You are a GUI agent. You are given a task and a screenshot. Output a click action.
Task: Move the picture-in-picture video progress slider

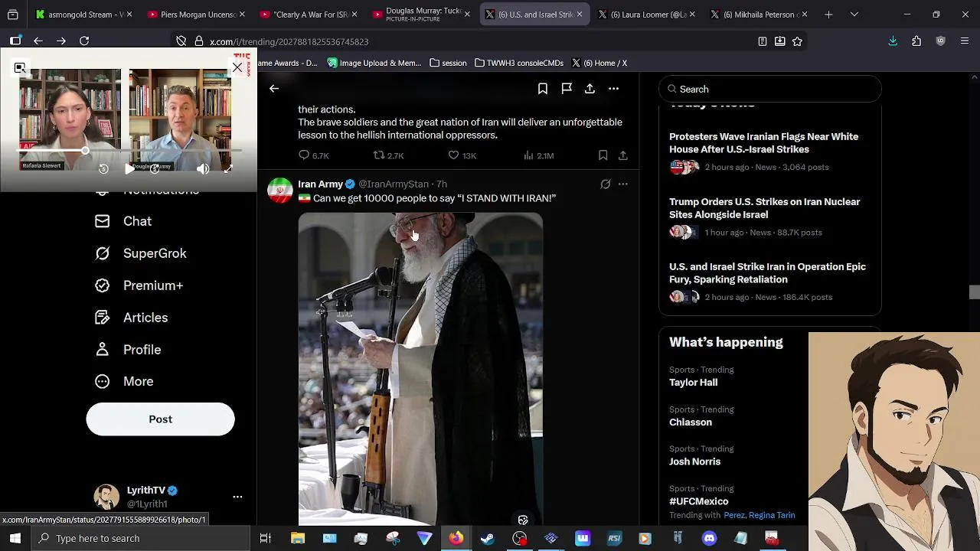pos(85,151)
